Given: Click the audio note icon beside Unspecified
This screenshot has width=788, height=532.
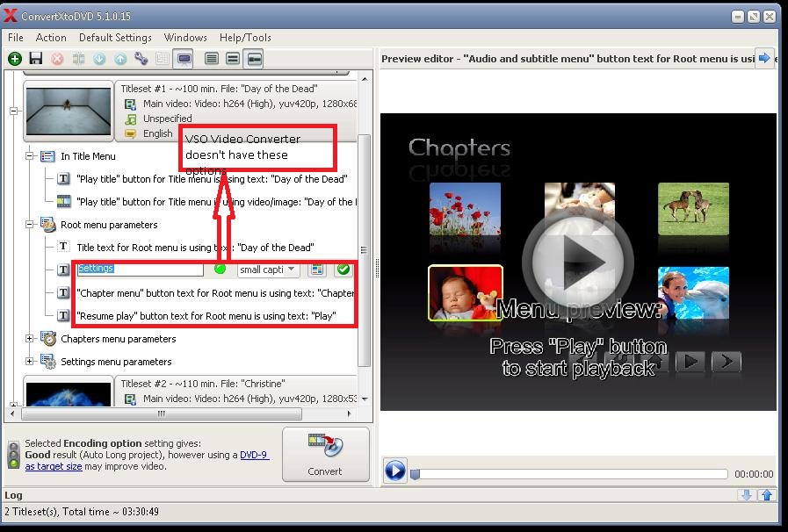Looking at the screenshot, I should 131,119.
